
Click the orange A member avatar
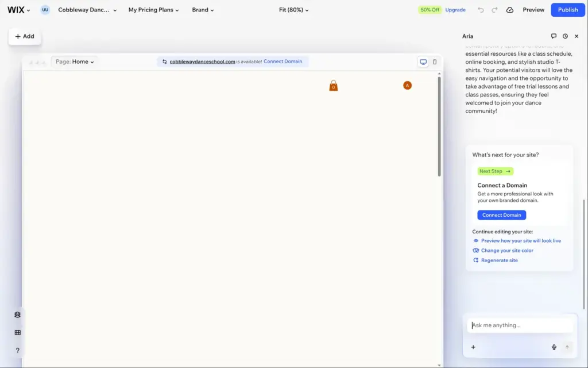click(x=407, y=86)
